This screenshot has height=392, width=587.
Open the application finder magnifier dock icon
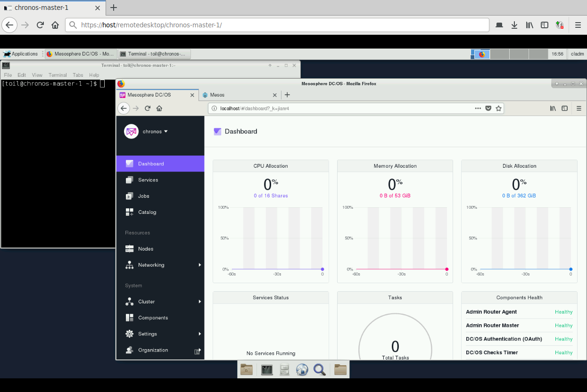click(320, 370)
